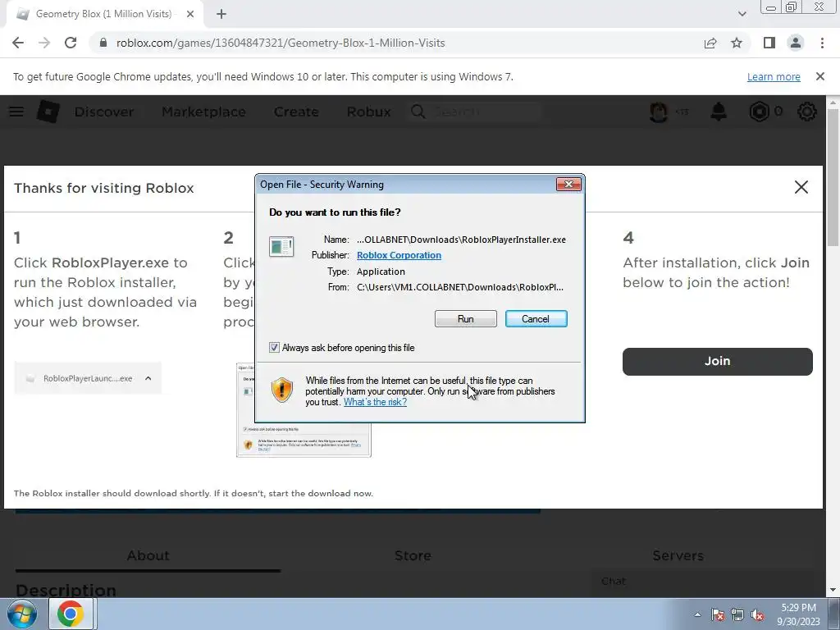Image resolution: width=840 pixels, height=630 pixels.
Task: Click the Join button
Action: (717, 361)
